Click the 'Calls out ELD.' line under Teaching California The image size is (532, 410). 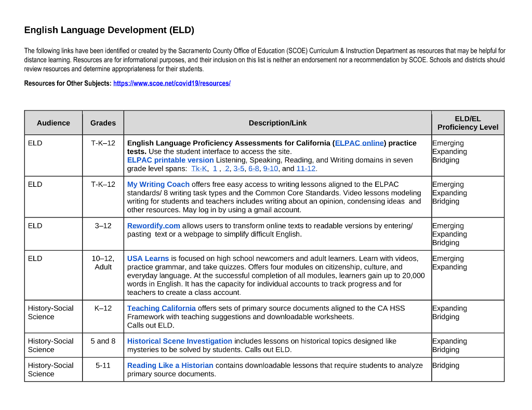(151, 325)
